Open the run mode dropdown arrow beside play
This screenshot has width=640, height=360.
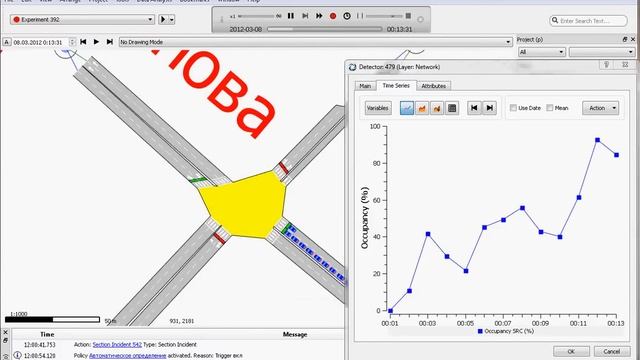[172, 19]
